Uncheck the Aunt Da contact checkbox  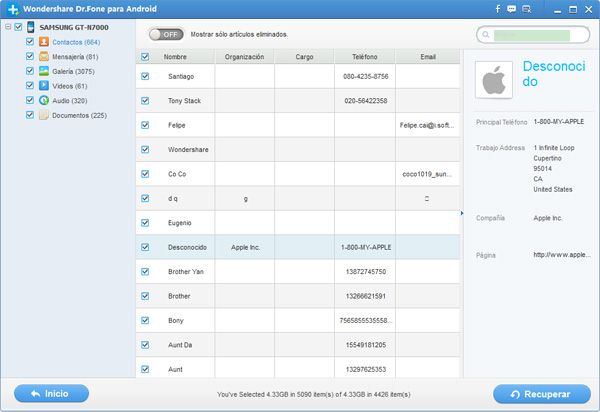coord(145,345)
